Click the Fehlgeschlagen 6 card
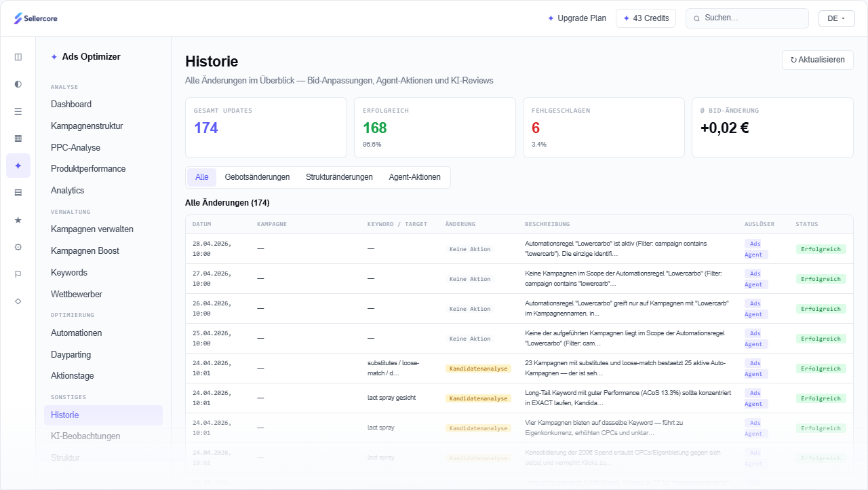The image size is (868, 490). click(604, 128)
